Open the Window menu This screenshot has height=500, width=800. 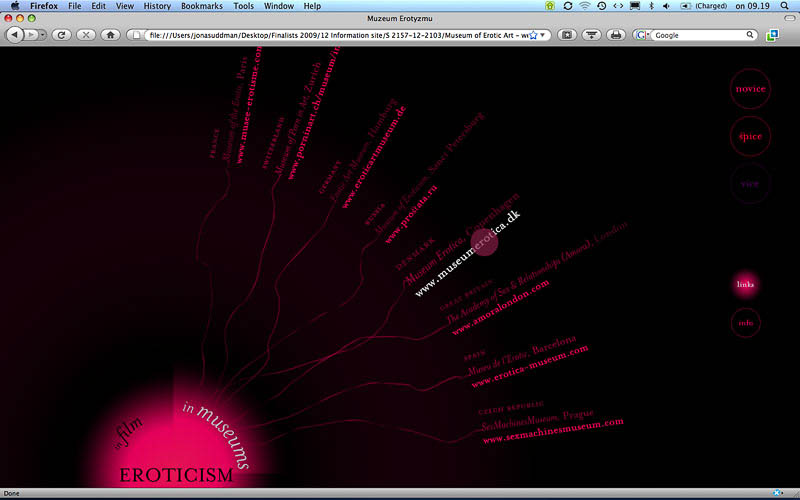[279, 6]
